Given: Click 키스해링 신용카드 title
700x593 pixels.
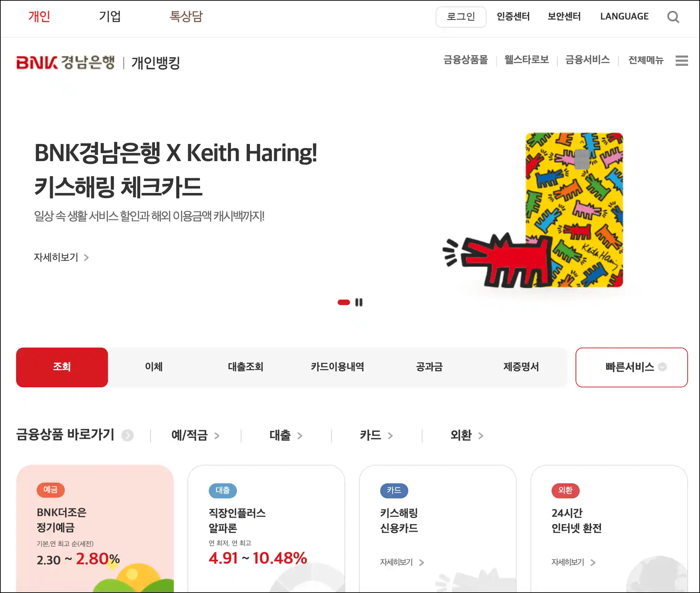Looking at the screenshot, I should click(399, 520).
